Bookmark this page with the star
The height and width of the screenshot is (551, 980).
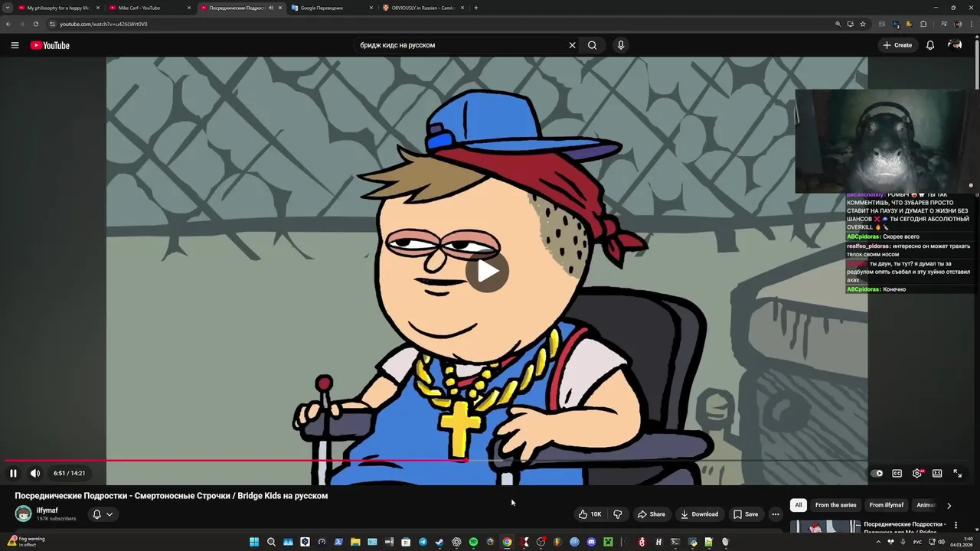(863, 24)
